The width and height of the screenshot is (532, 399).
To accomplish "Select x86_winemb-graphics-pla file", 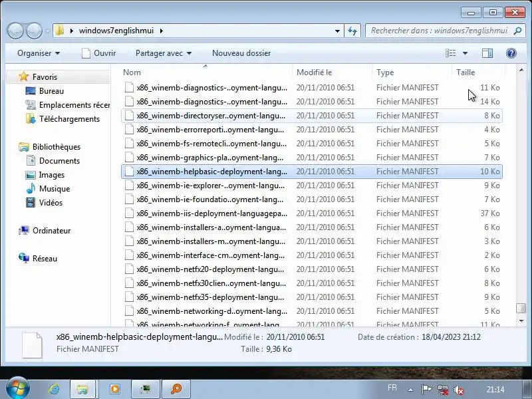I will (x=311, y=158).
